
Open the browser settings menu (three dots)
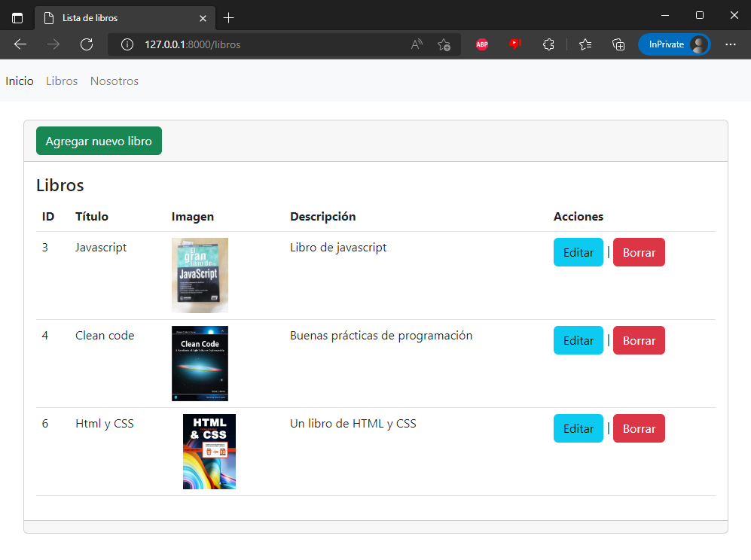point(731,44)
